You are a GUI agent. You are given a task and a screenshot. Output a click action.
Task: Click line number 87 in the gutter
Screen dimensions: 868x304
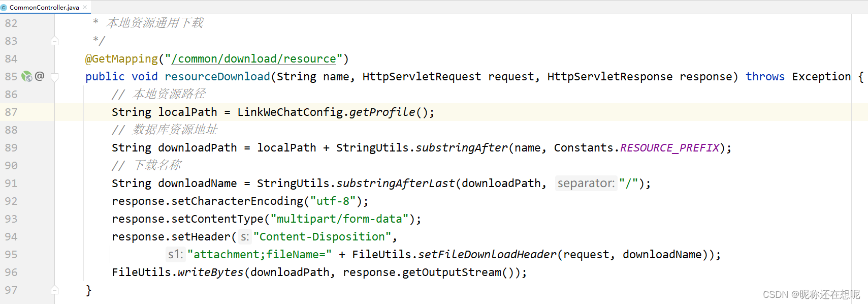(11, 112)
